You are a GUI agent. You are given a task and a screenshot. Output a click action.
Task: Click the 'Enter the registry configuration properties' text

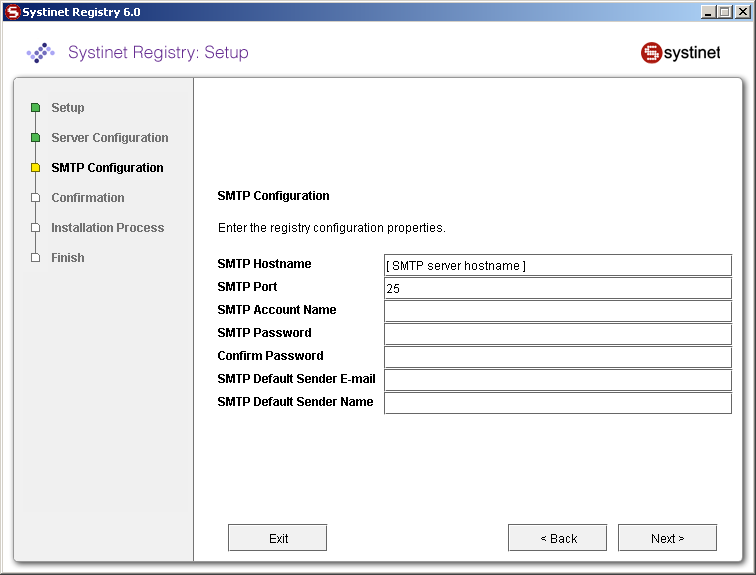(x=332, y=227)
